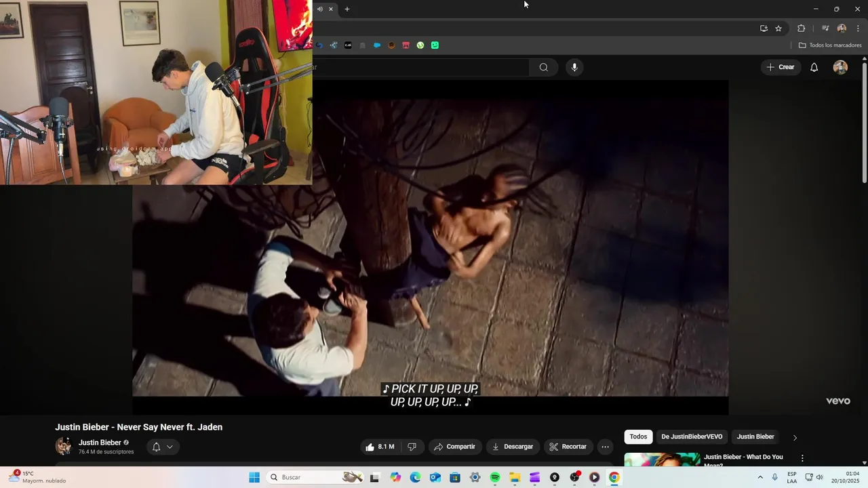Viewport: 868px width, 488px height.
Task: Click Justin Bieber channel avatar
Action: (x=64, y=446)
